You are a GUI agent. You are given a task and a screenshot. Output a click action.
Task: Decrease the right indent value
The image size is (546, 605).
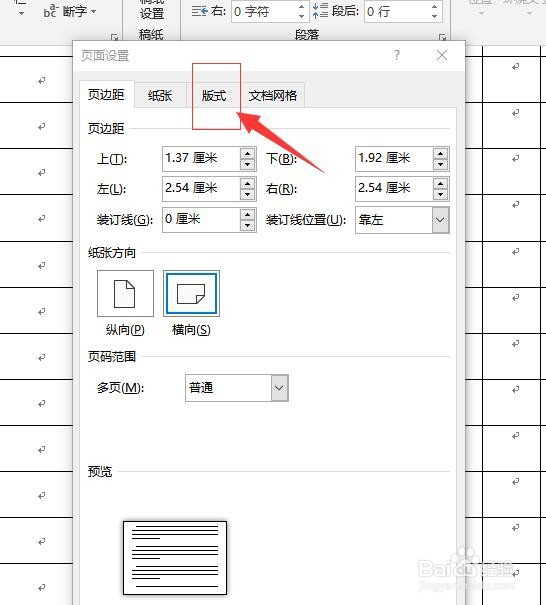coord(302,16)
